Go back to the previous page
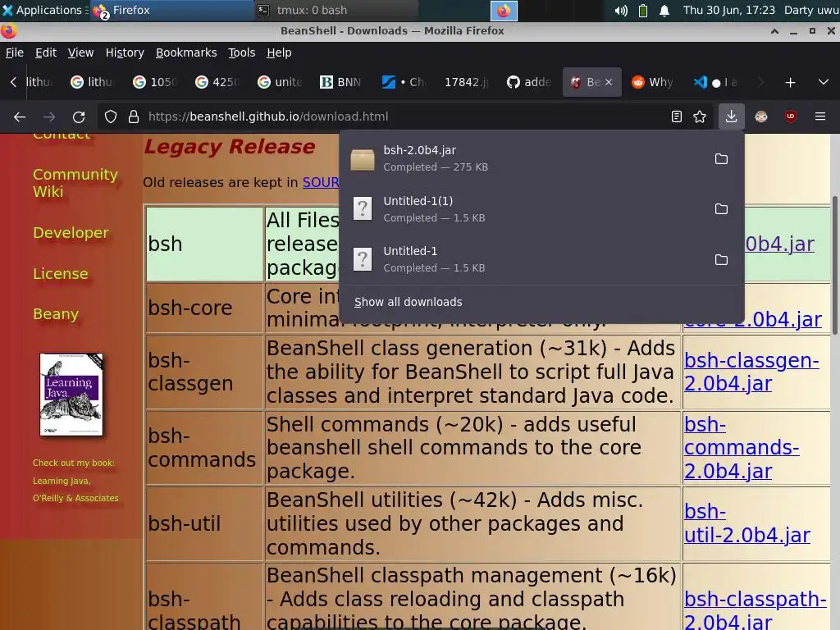Image resolution: width=840 pixels, height=630 pixels. [x=20, y=116]
